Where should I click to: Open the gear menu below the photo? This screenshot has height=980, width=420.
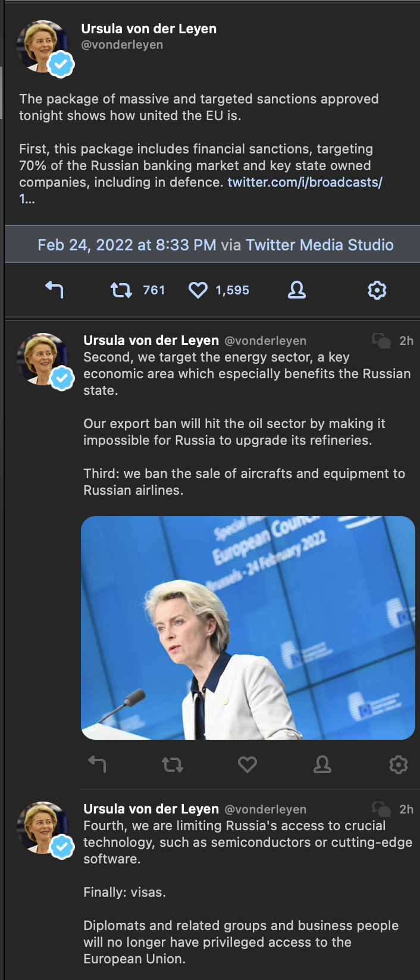[398, 764]
